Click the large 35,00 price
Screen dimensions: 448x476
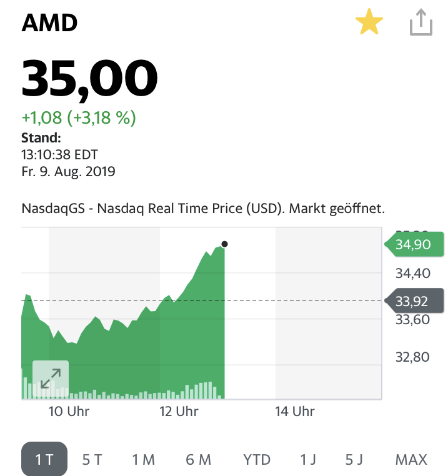coord(89,78)
